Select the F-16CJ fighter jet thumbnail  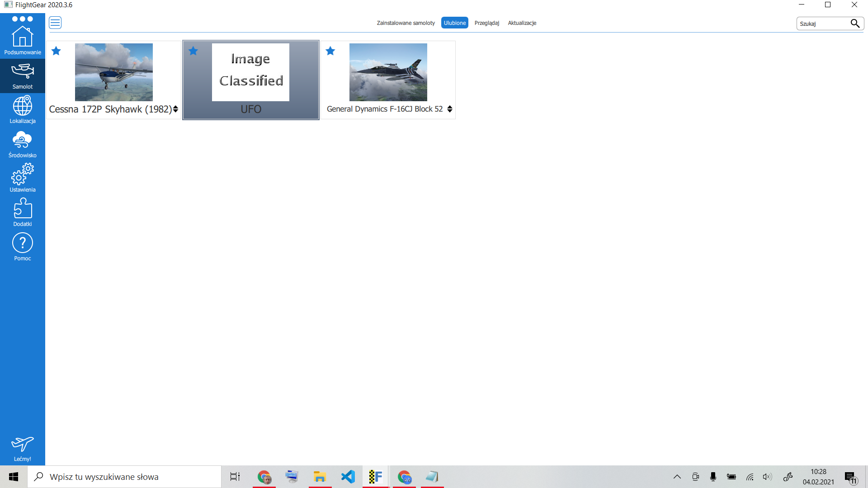[388, 72]
